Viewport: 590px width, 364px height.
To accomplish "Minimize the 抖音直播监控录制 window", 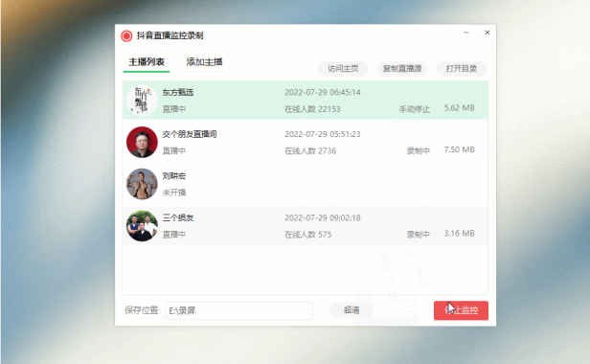I will point(466,33).
